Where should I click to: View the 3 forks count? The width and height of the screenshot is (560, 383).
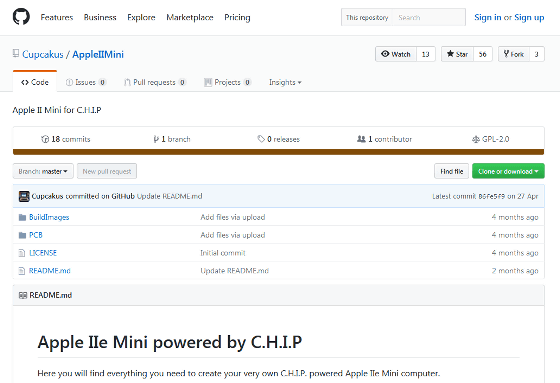pyautogui.click(x=536, y=54)
